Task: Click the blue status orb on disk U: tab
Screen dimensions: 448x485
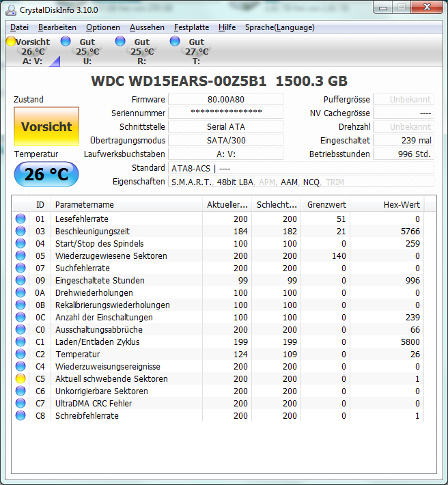Action: [x=66, y=41]
